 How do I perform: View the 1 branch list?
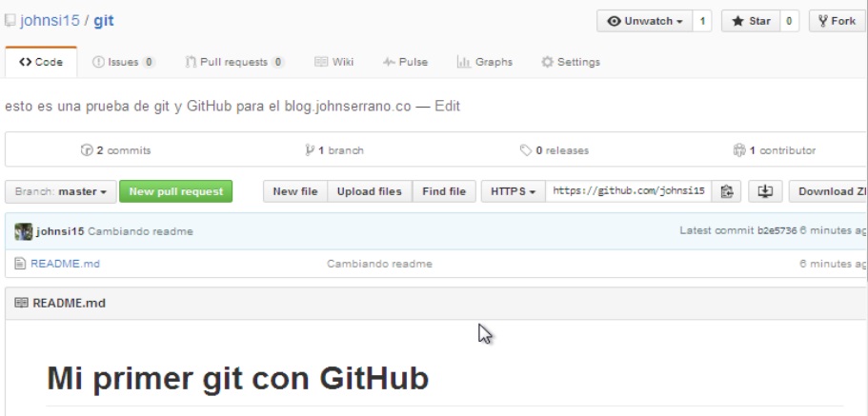coord(334,150)
